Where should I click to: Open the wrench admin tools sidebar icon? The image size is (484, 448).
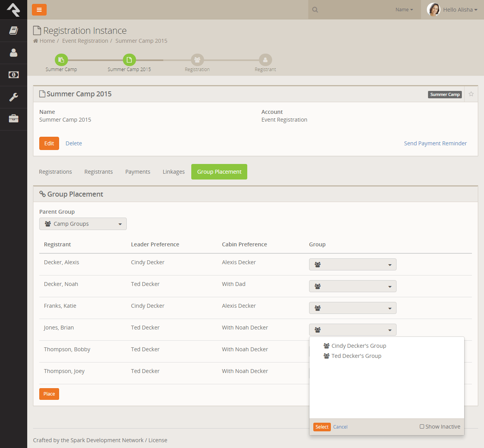coord(14,97)
